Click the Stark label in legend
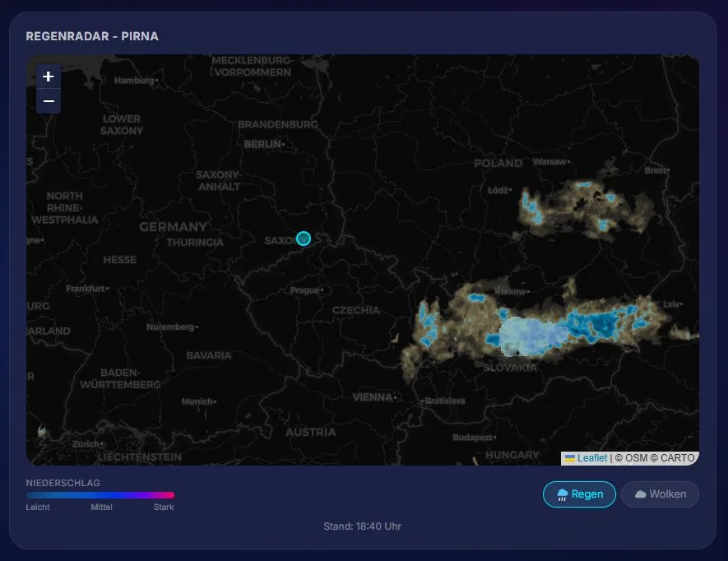The width and height of the screenshot is (728, 561). point(164,508)
